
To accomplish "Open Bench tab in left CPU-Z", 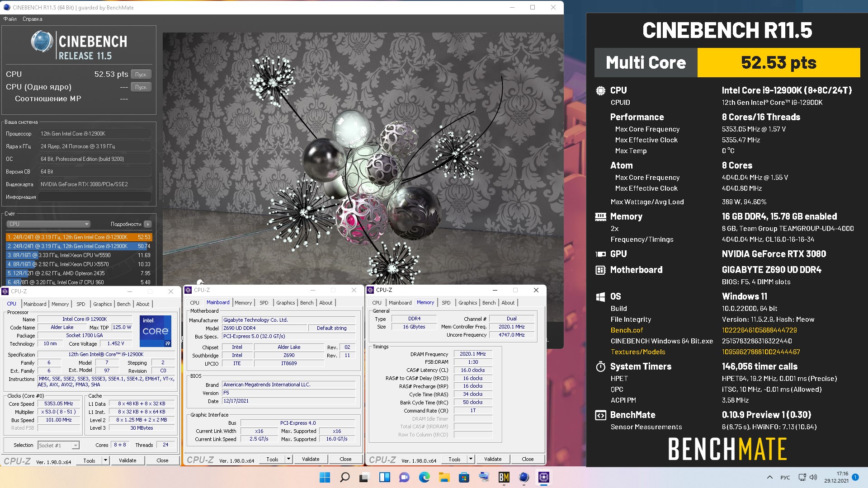I will click(x=123, y=304).
